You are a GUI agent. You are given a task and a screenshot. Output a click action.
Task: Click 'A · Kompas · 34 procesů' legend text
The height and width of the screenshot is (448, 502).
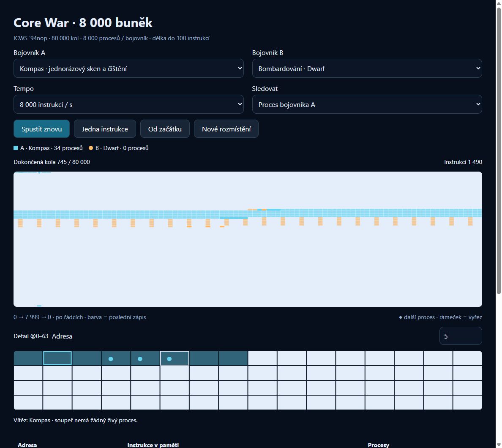51,148
